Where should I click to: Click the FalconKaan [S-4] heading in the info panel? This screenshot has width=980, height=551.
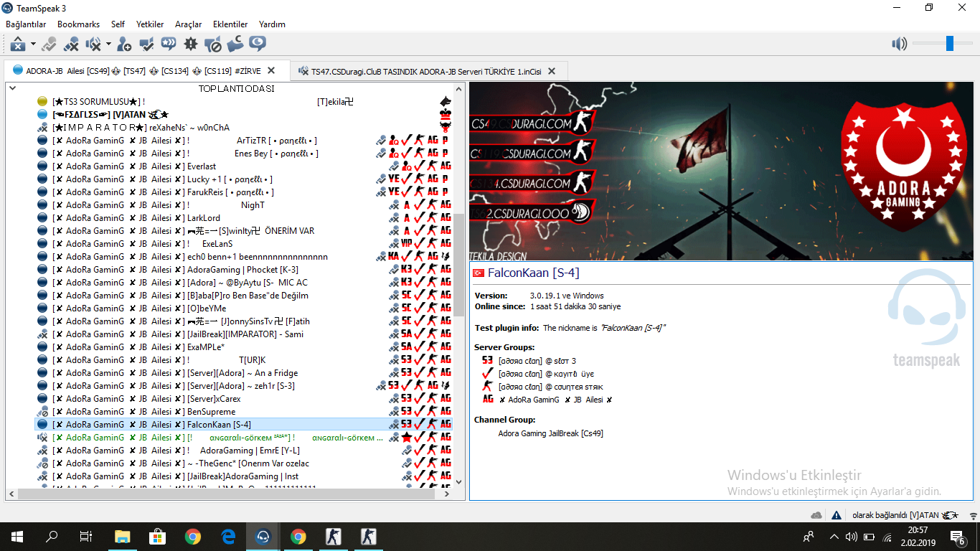click(534, 273)
